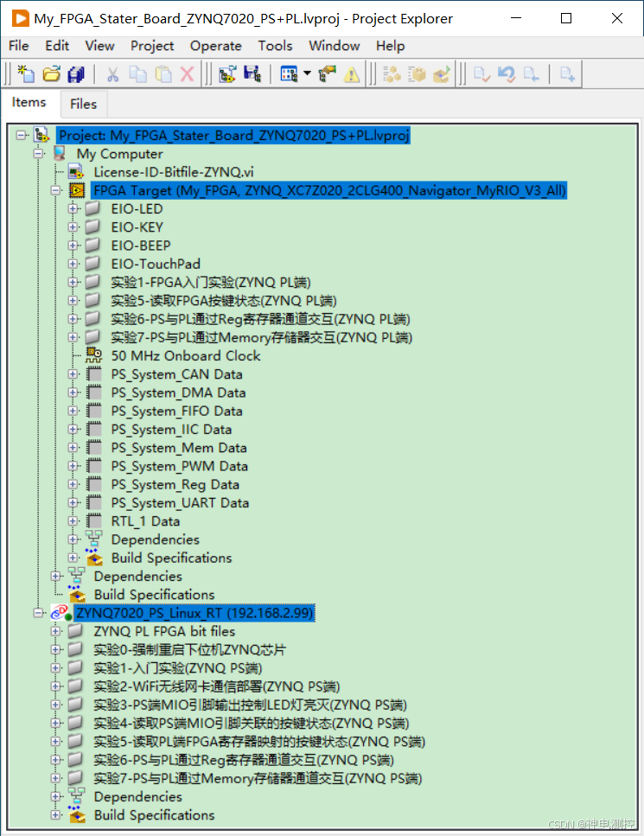
Task: Select the PS_System_PWM Data item
Action: [179, 466]
